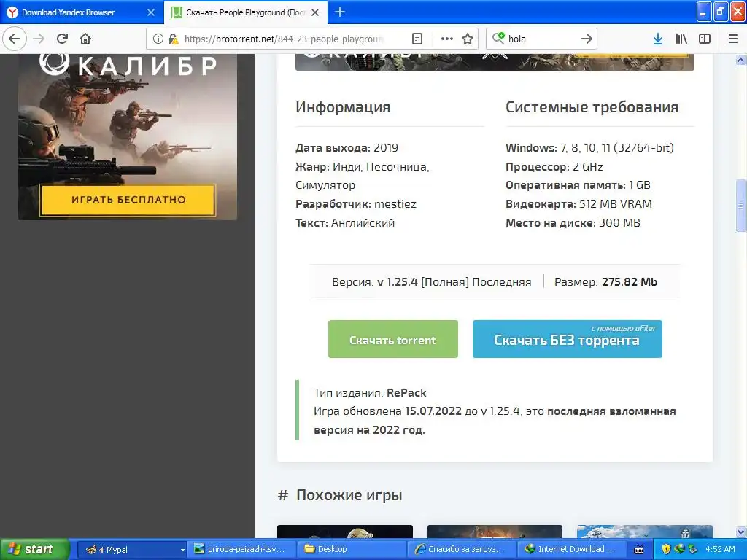This screenshot has width=747, height=560.
Task: Close the People Playground tab
Action: [315, 12]
